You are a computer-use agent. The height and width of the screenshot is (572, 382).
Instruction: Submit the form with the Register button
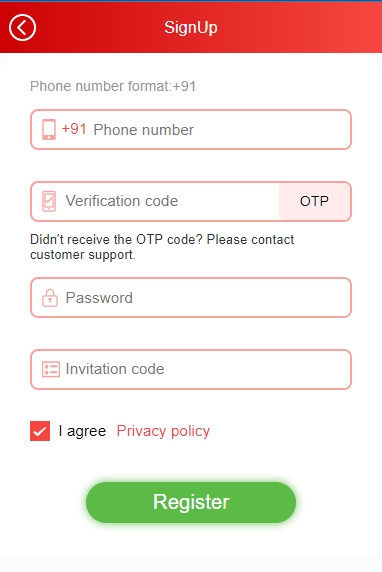coord(191,502)
